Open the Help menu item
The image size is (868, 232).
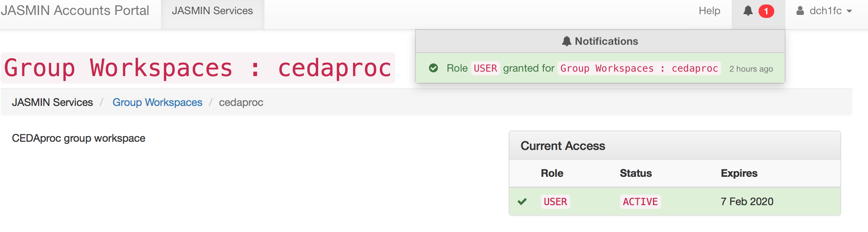709,11
